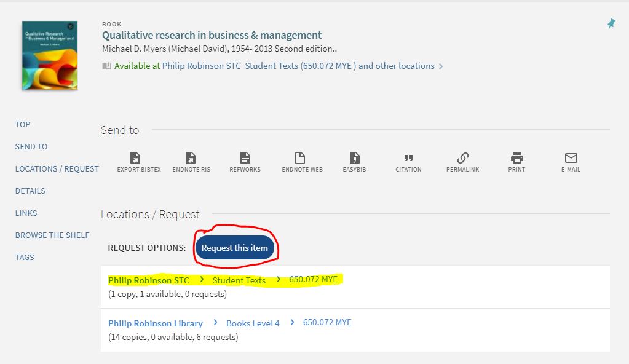Export record via EndNote RIS icon
The width and height of the screenshot is (629, 364).
point(191,159)
